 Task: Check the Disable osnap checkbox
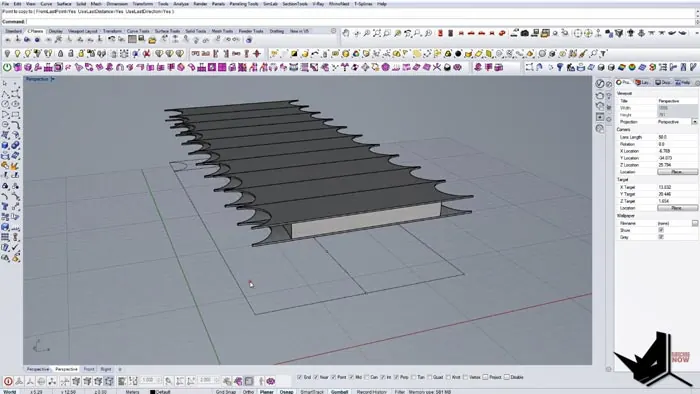(507, 377)
